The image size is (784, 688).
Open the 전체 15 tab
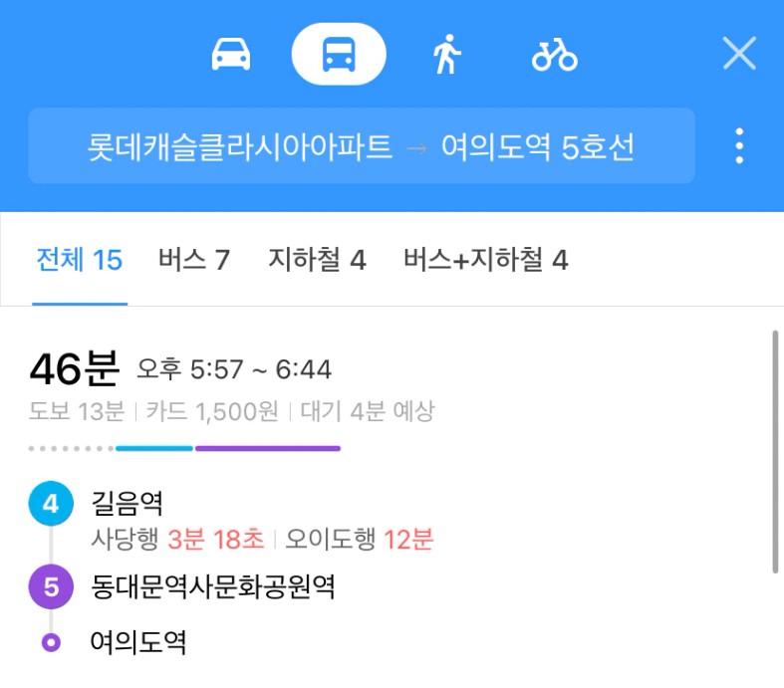(80, 260)
